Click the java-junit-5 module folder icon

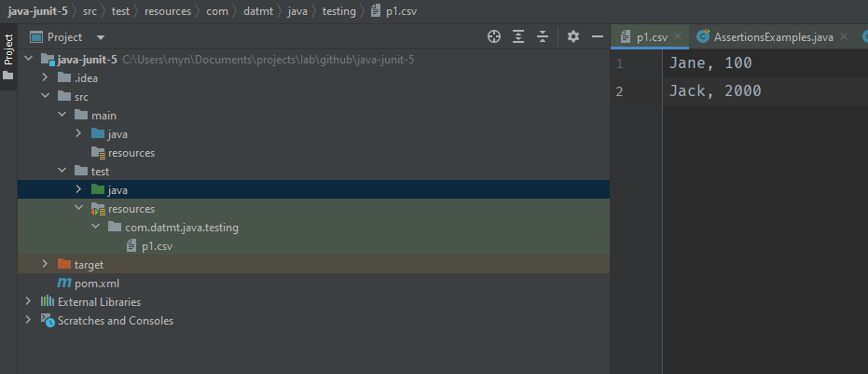pyautogui.click(x=48, y=60)
